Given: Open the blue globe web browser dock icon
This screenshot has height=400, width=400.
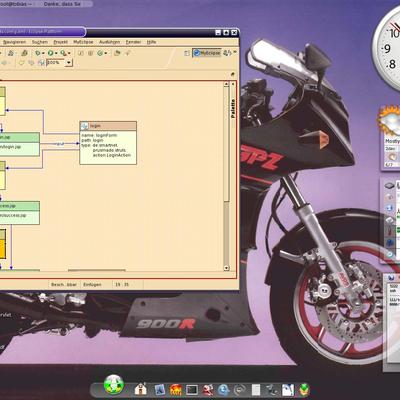Looking at the screenshot, I should 224,390.
